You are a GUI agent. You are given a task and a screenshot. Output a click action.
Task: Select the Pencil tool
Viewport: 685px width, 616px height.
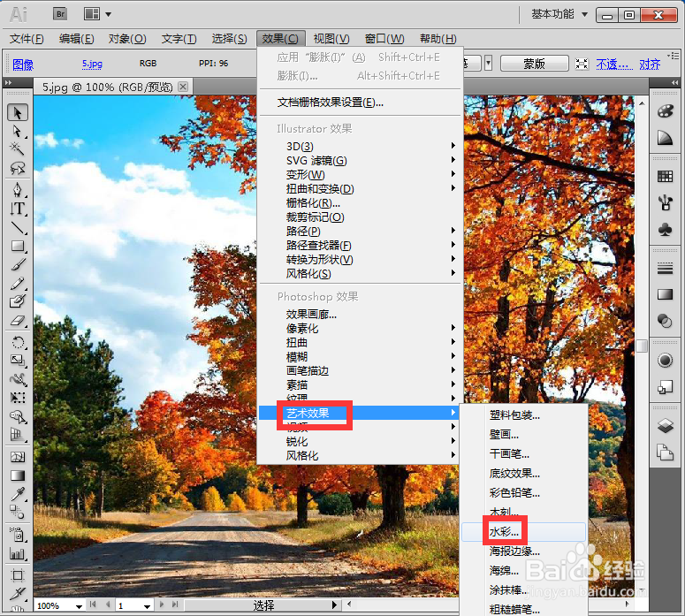point(18,284)
